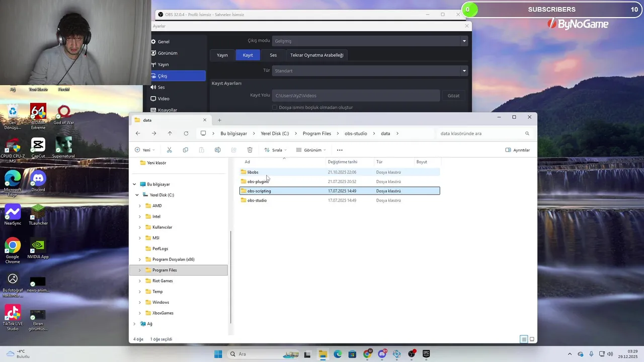Sort by Ad column header
This screenshot has height=362, width=644.
point(283,162)
